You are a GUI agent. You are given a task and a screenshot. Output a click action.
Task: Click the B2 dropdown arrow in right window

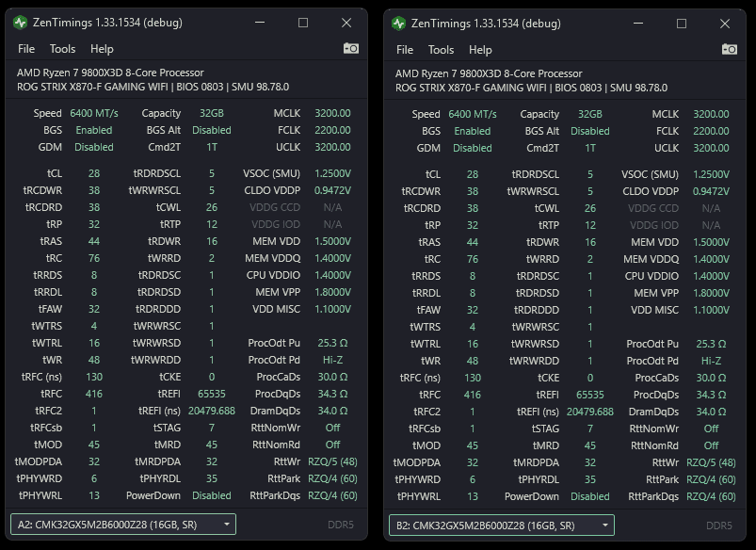pyautogui.click(x=605, y=526)
